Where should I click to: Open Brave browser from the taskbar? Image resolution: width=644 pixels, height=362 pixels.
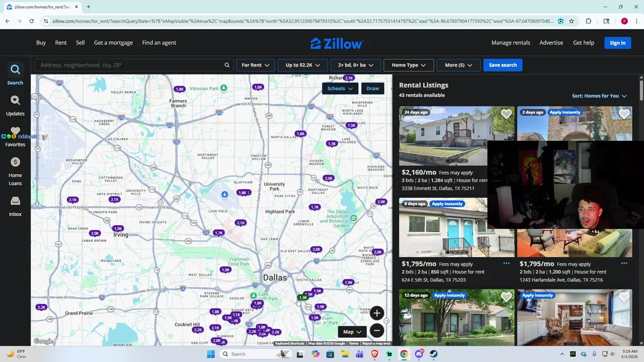tap(374, 354)
